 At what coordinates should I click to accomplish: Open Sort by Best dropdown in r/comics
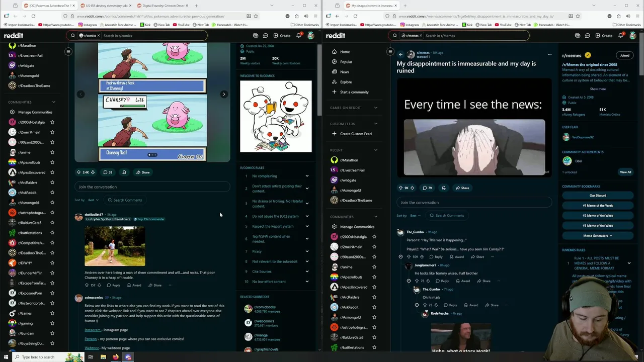pos(93,200)
